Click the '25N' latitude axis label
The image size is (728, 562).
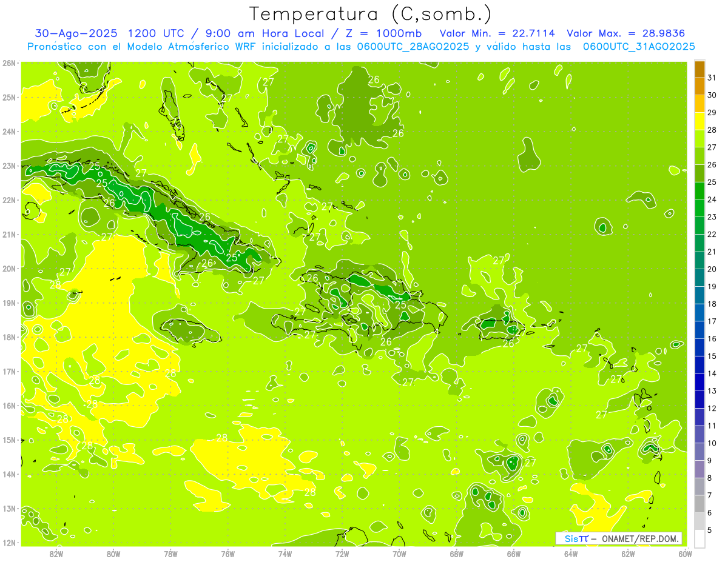click(9, 97)
